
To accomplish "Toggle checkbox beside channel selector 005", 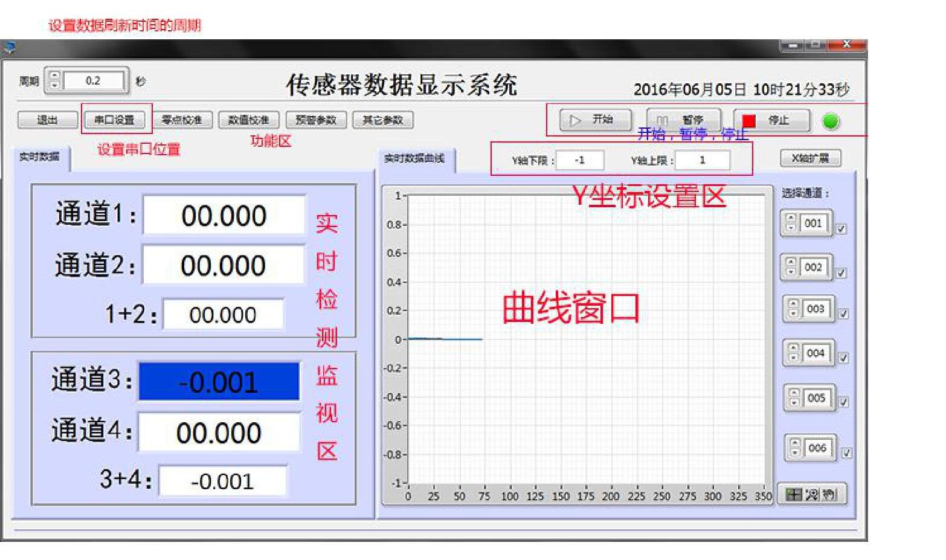I will (x=844, y=402).
